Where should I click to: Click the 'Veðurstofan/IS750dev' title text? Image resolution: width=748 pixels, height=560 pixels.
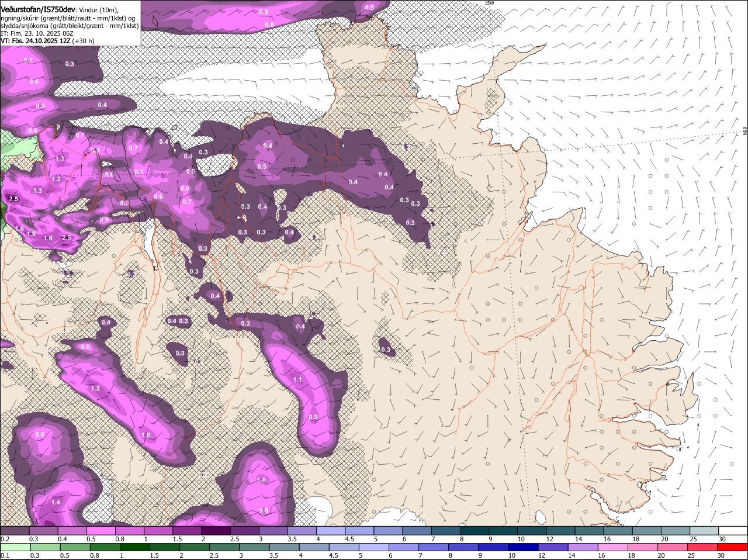38,10
